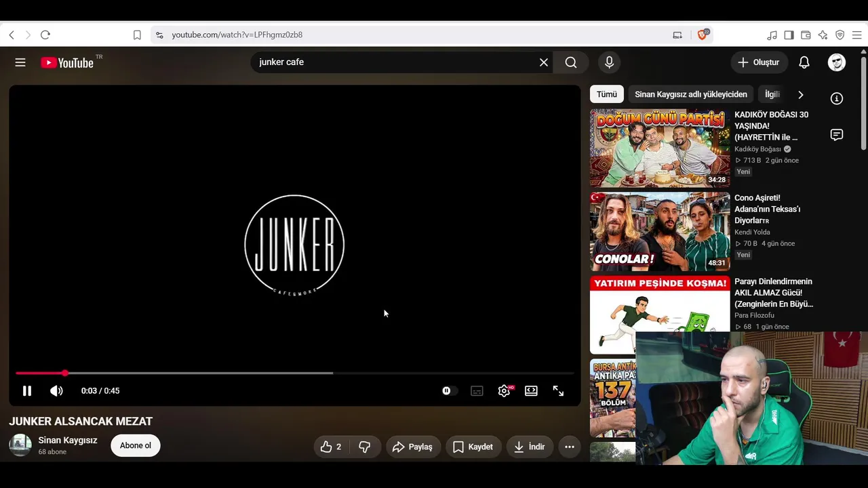Open the browser hamburger menu

[857, 35]
